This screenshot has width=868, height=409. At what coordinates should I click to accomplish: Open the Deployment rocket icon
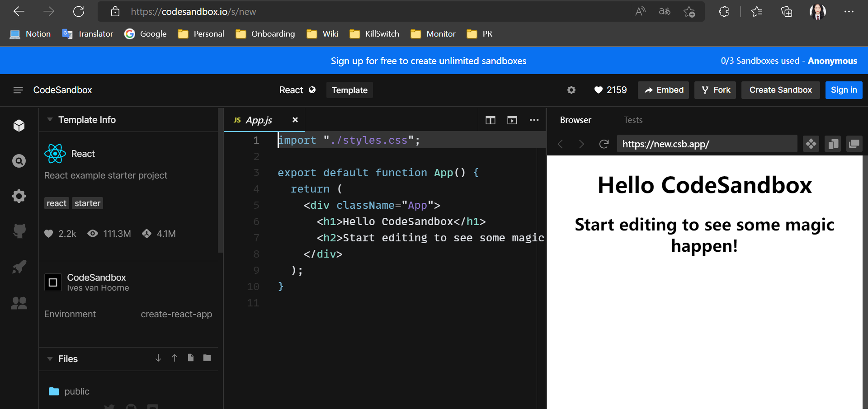pos(19,267)
